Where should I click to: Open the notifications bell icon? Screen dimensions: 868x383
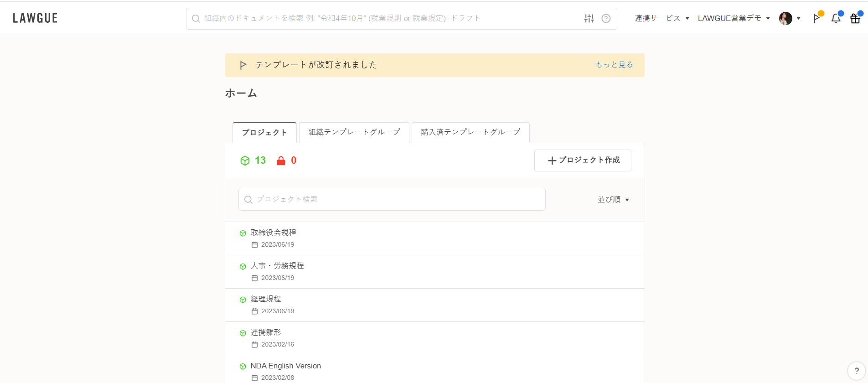(x=836, y=19)
